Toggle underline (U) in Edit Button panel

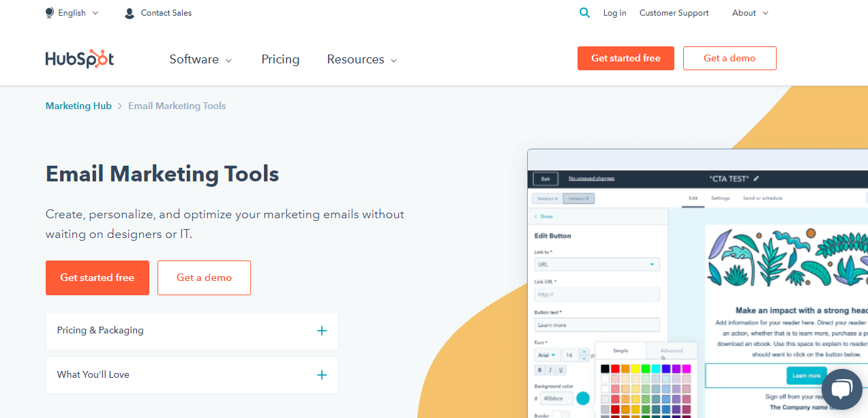tap(561, 370)
